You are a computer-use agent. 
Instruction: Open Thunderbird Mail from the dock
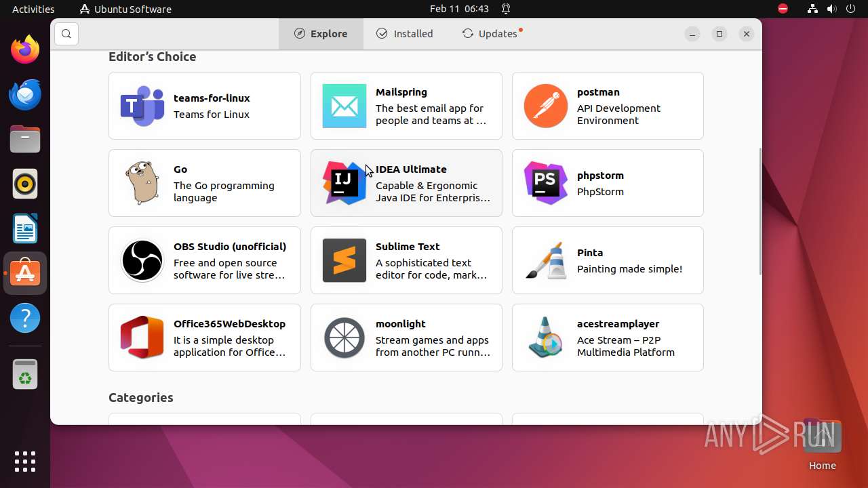point(25,94)
